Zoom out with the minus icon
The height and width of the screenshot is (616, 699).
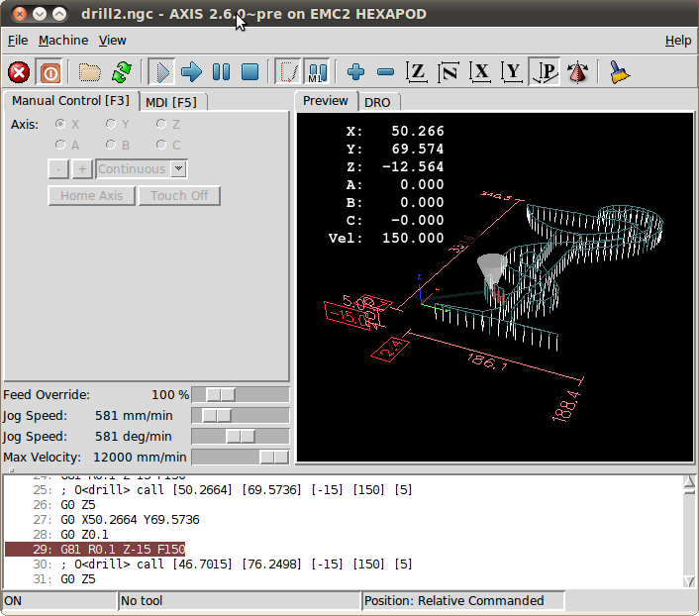tap(385, 72)
